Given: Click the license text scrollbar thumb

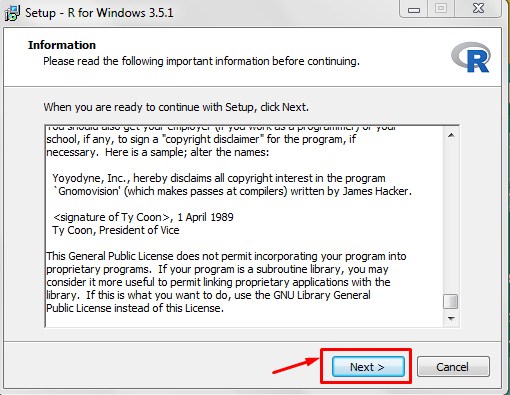Looking at the screenshot, I should click(x=451, y=301).
